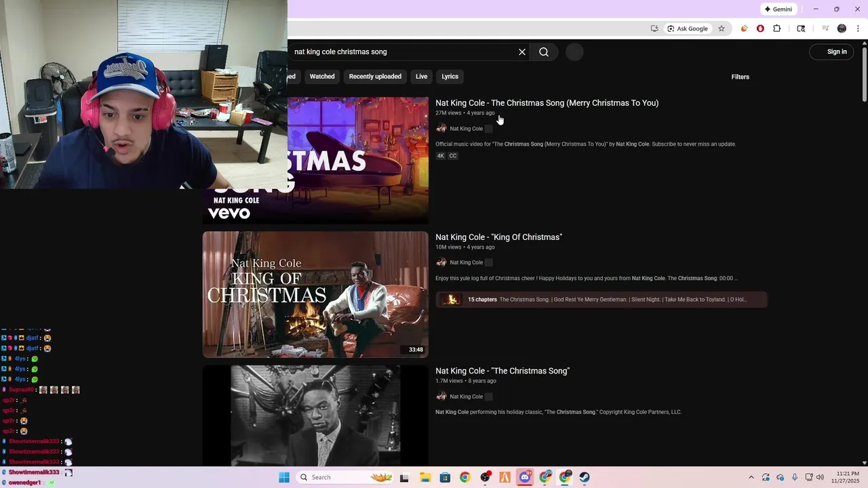Open the Chrome profile avatar
The image size is (868, 488).
pos(842,28)
